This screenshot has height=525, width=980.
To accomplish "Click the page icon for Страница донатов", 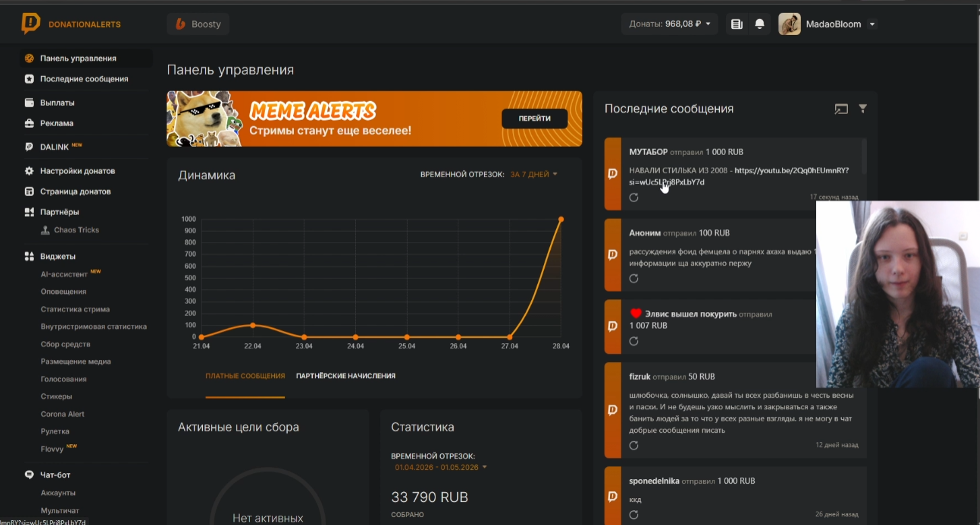I will tap(29, 191).
